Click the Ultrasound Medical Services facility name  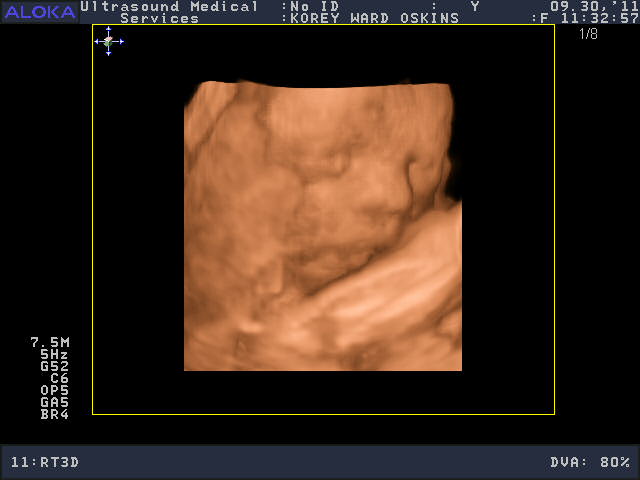point(168,11)
